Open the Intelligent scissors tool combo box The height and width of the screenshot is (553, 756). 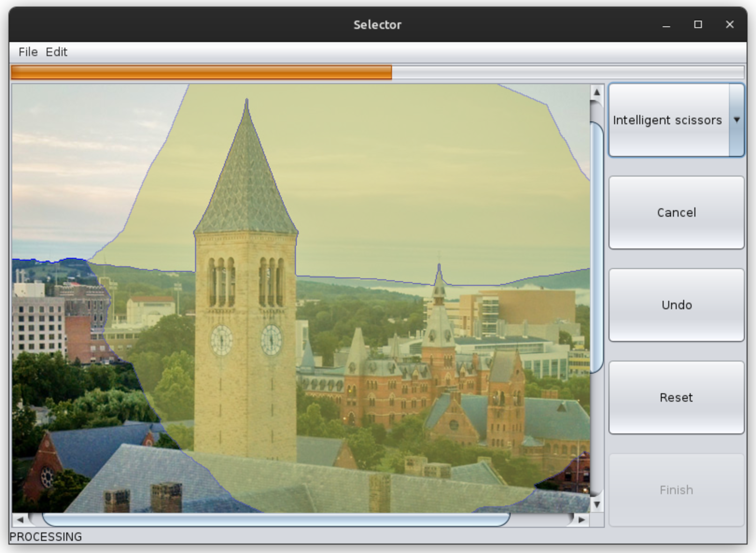[x=668, y=120]
